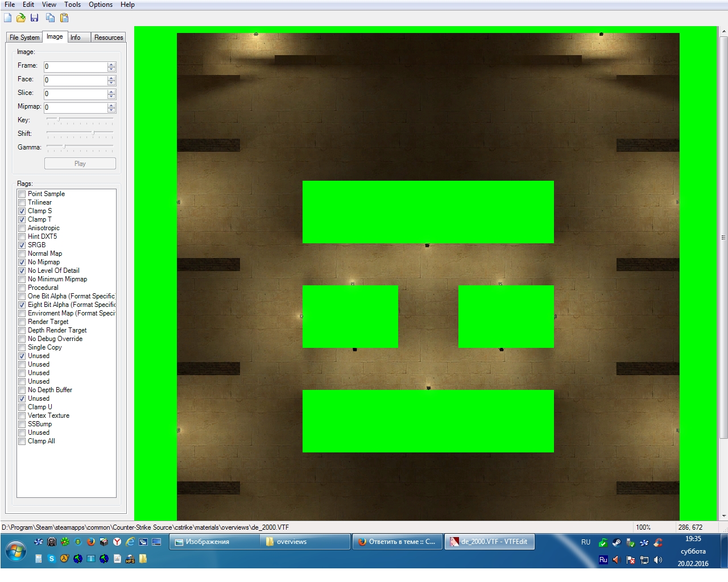The image size is (728, 582).
Task: Click the Shift slider handle
Action: pyautogui.click(x=93, y=132)
